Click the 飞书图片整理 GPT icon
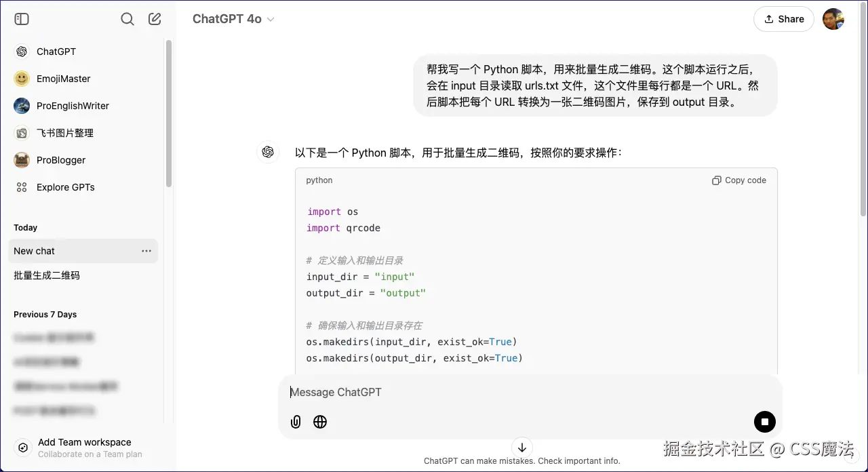868x472 pixels. tap(22, 133)
